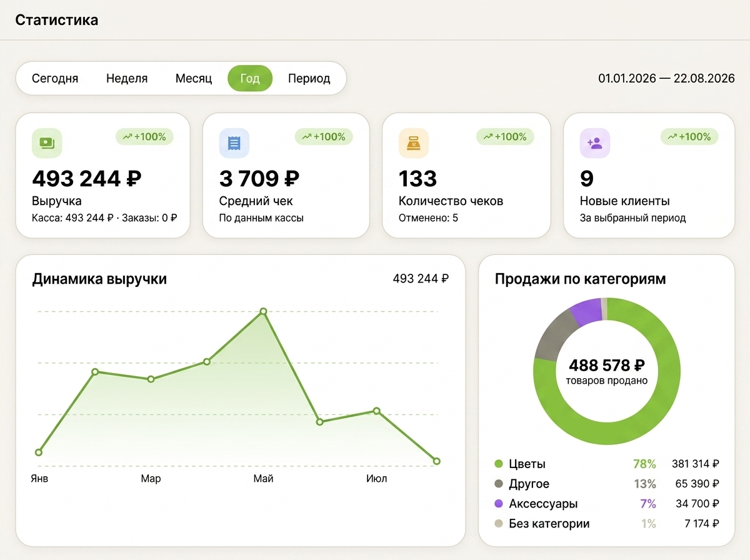Image resolution: width=750 pixels, height=560 pixels.
Task: Click the 493 244 ₽ total beside chart title
Action: pos(421,279)
